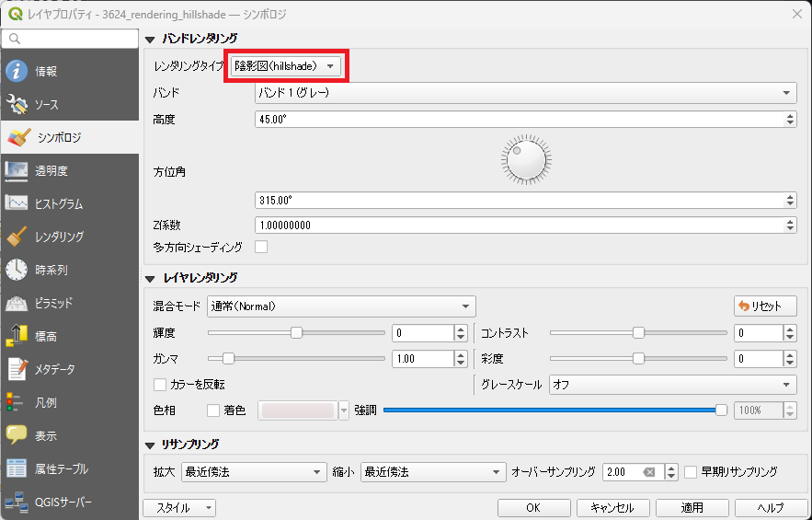Image resolution: width=812 pixels, height=520 pixels.
Task: Open the メタデータ (Metadata) page icon
Action: coord(17,369)
